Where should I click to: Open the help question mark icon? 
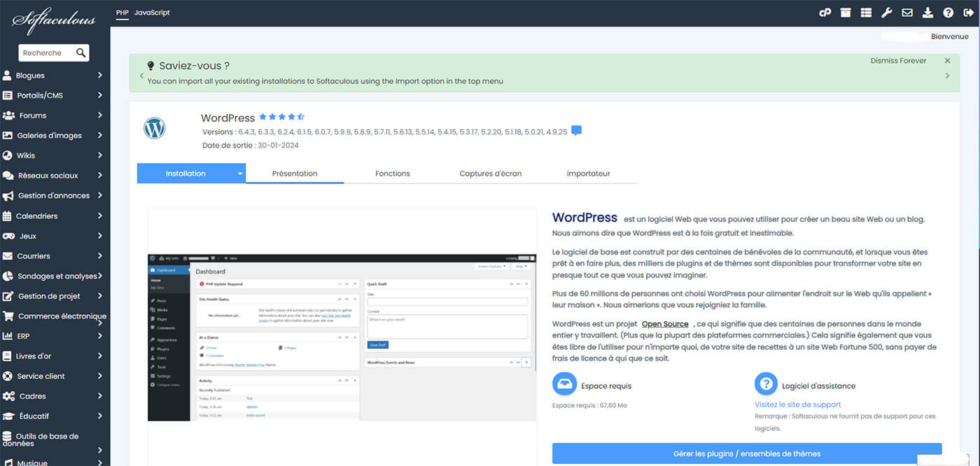[x=947, y=13]
